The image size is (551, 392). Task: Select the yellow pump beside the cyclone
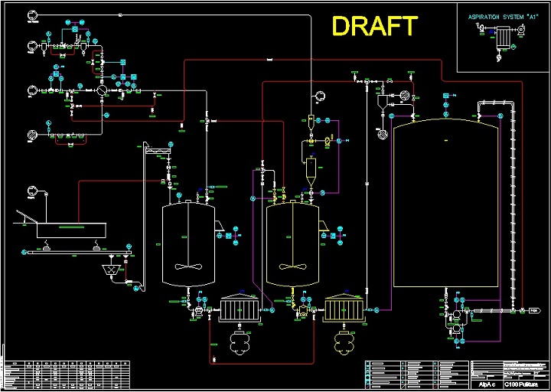pos(329,141)
